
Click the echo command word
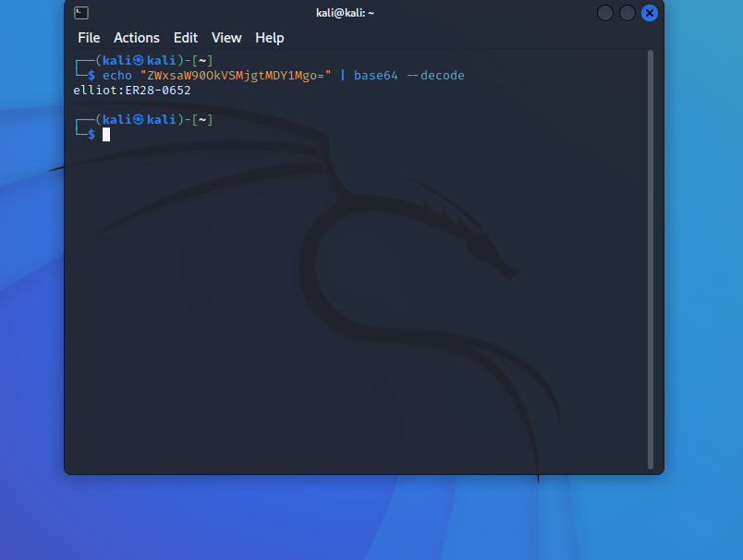pyautogui.click(x=117, y=76)
